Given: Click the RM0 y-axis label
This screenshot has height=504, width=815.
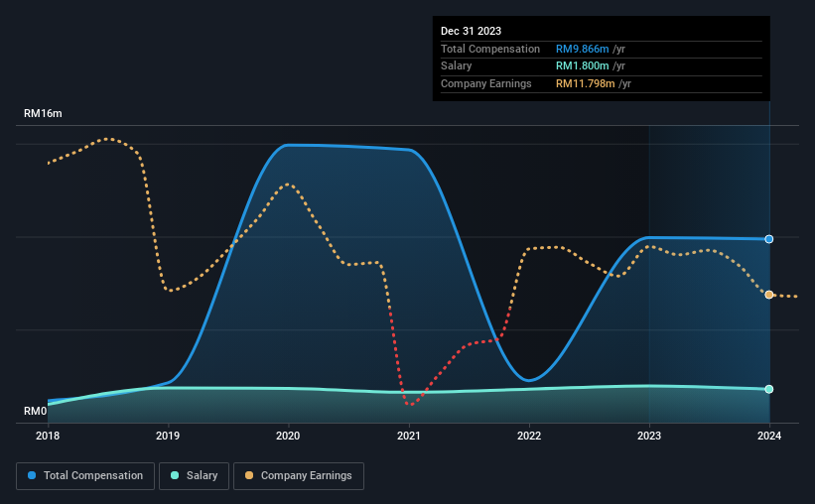Looking at the screenshot, I should coord(35,411).
